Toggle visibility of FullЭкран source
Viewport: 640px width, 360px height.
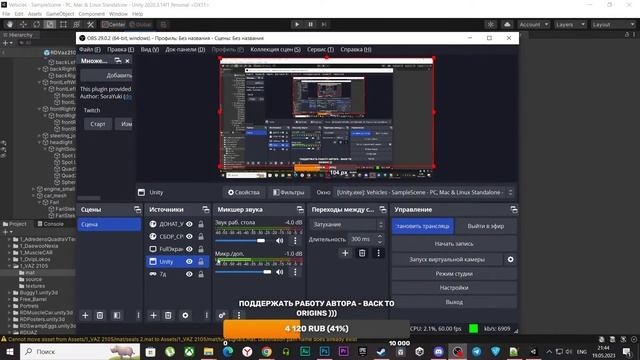pyautogui.click(x=189, y=249)
